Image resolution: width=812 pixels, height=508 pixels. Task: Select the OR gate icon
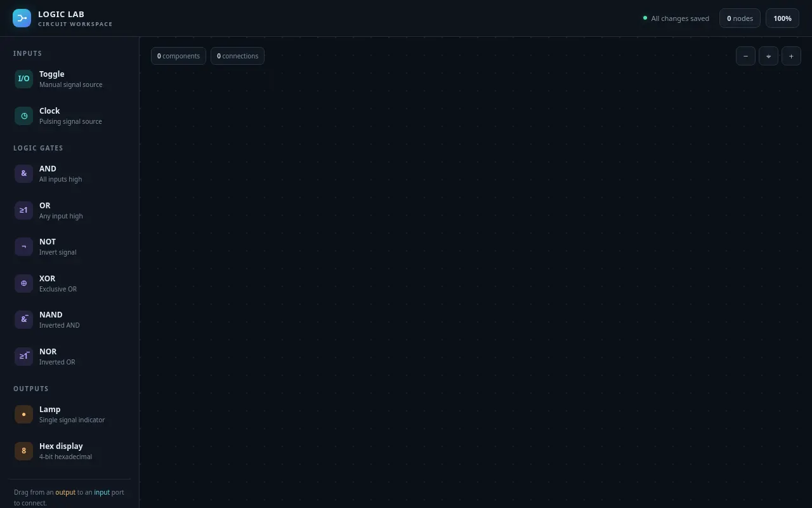(x=23, y=210)
